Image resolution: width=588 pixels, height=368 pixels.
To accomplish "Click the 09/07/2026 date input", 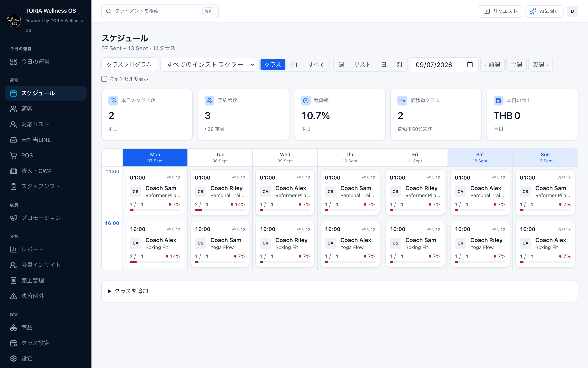I will [x=444, y=65].
